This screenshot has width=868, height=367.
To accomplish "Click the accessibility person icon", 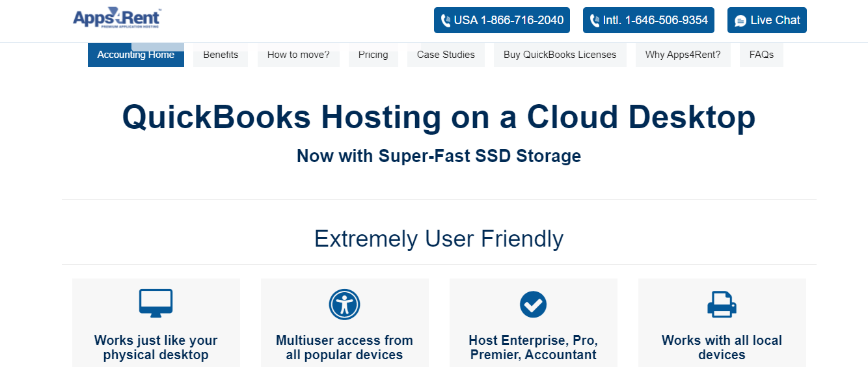I will coord(344,304).
